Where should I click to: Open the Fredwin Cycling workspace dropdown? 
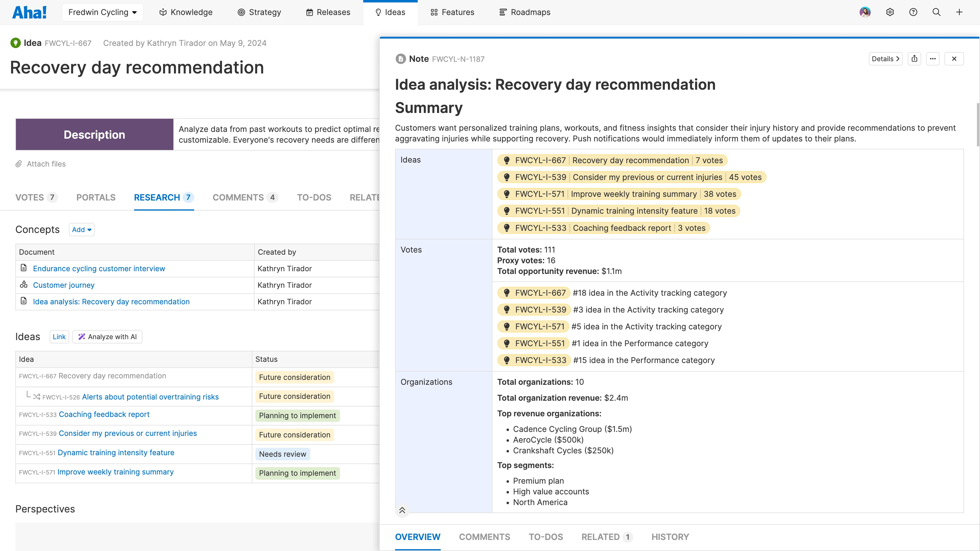click(x=102, y=12)
